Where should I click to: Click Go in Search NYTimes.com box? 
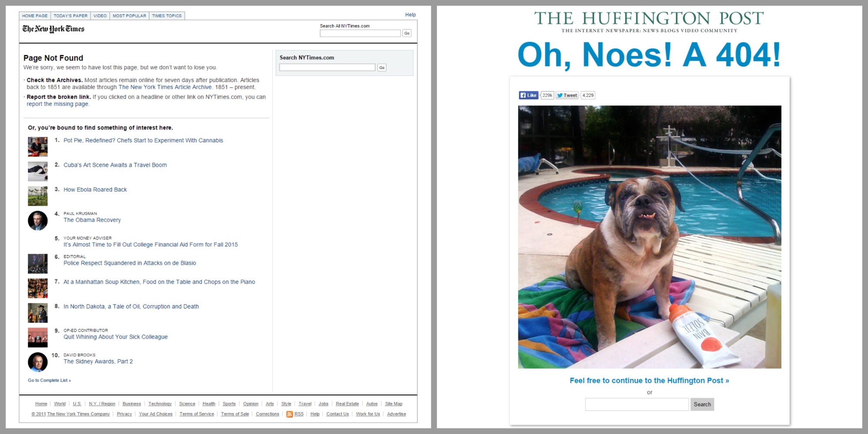click(x=382, y=68)
